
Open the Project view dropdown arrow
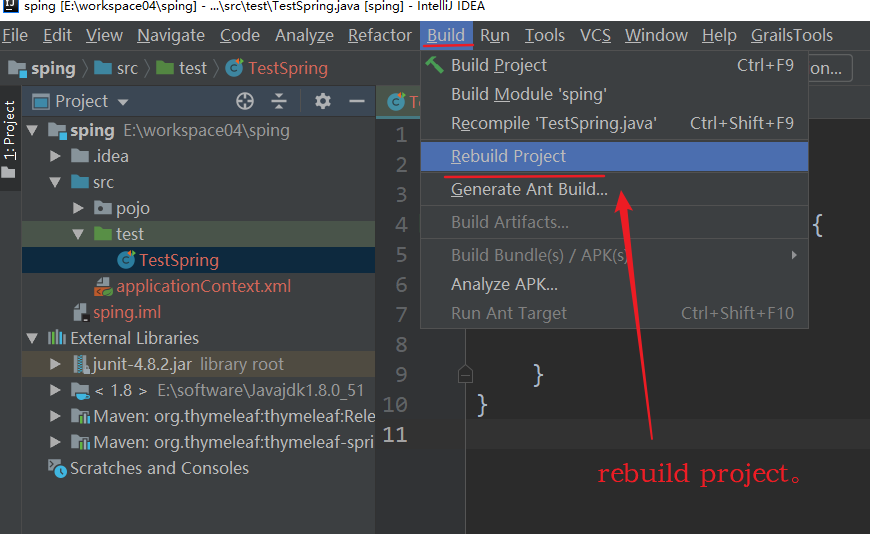pyautogui.click(x=123, y=102)
